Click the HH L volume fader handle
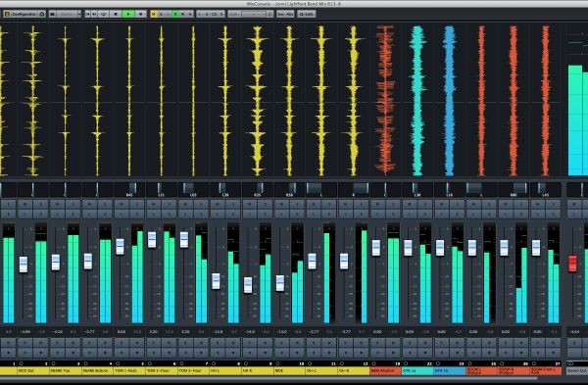 (216, 281)
